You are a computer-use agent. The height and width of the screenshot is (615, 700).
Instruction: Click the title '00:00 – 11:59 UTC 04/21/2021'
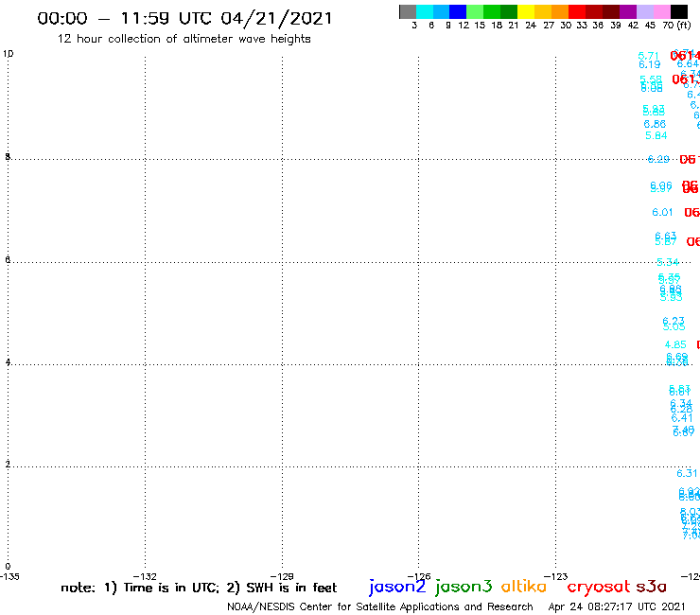[x=184, y=19]
